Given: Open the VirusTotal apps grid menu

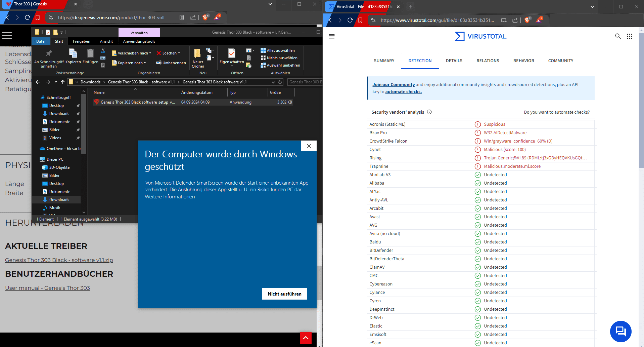Looking at the screenshot, I should click(x=630, y=36).
